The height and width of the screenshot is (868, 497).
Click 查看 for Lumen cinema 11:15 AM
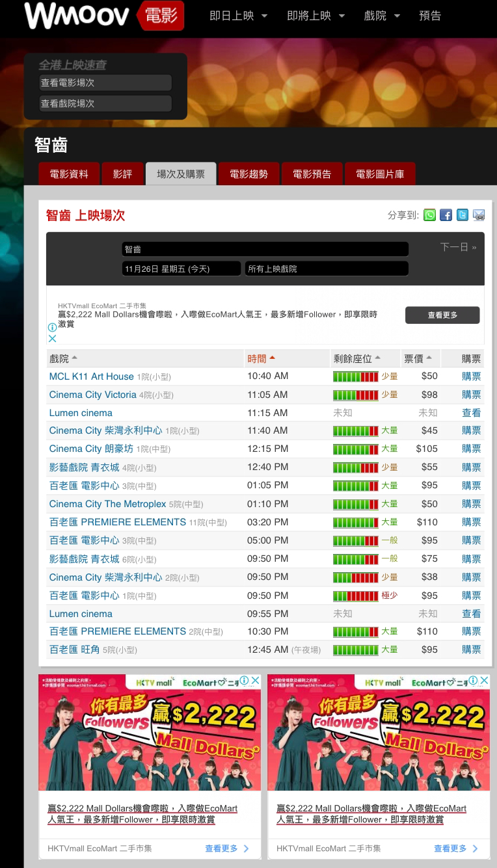coord(472,413)
